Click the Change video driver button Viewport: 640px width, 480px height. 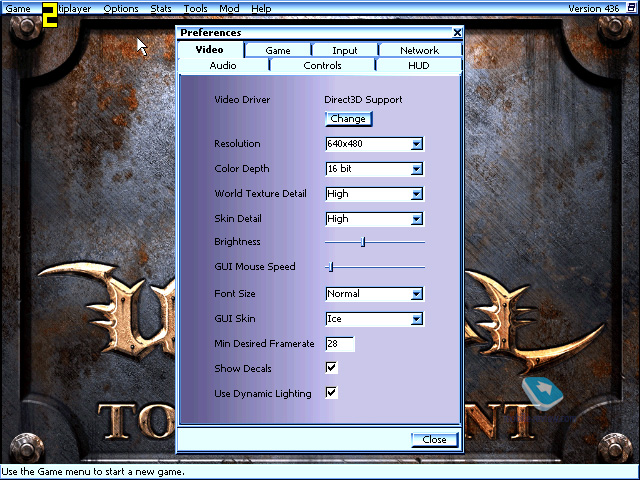click(x=349, y=119)
